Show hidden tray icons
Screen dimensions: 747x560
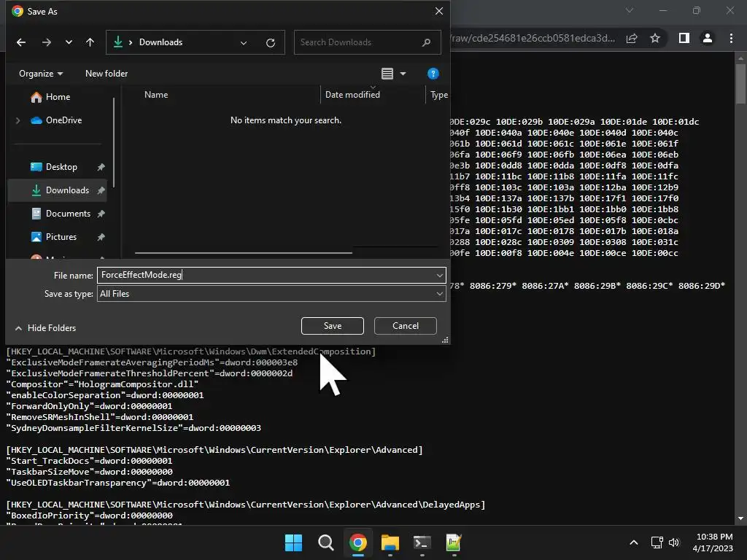pos(634,542)
